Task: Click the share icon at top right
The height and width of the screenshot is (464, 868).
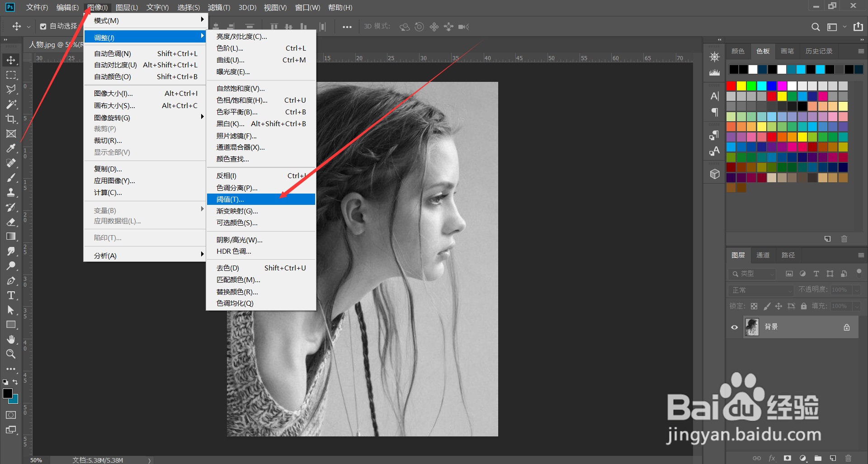Action: (858, 27)
